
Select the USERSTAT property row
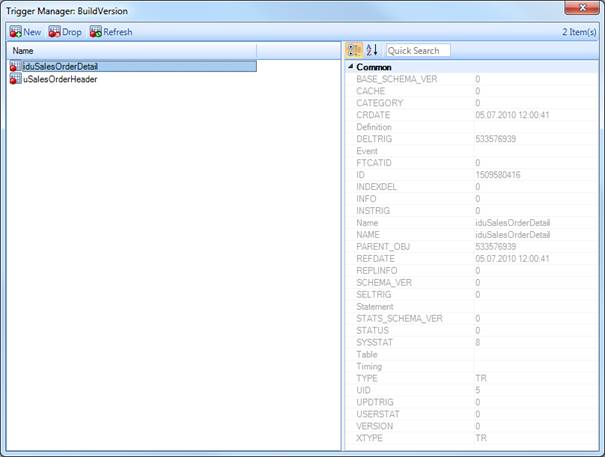click(x=471, y=414)
